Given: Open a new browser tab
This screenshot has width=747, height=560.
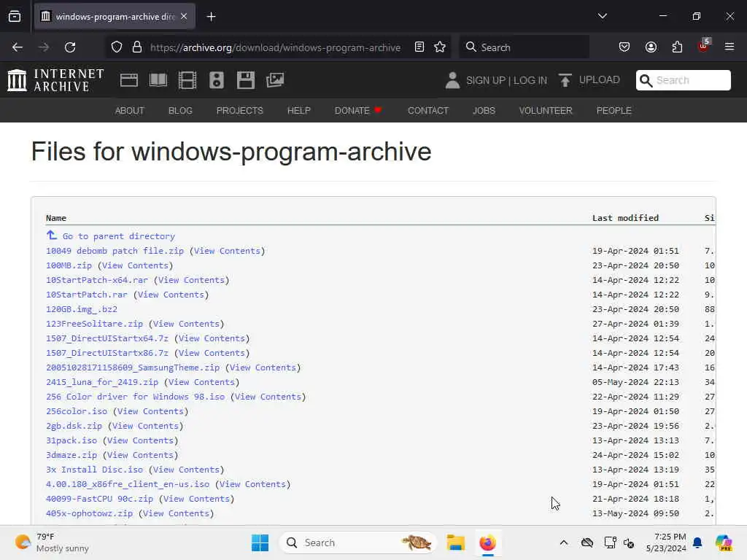Looking at the screenshot, I should (x=211, y=17).
